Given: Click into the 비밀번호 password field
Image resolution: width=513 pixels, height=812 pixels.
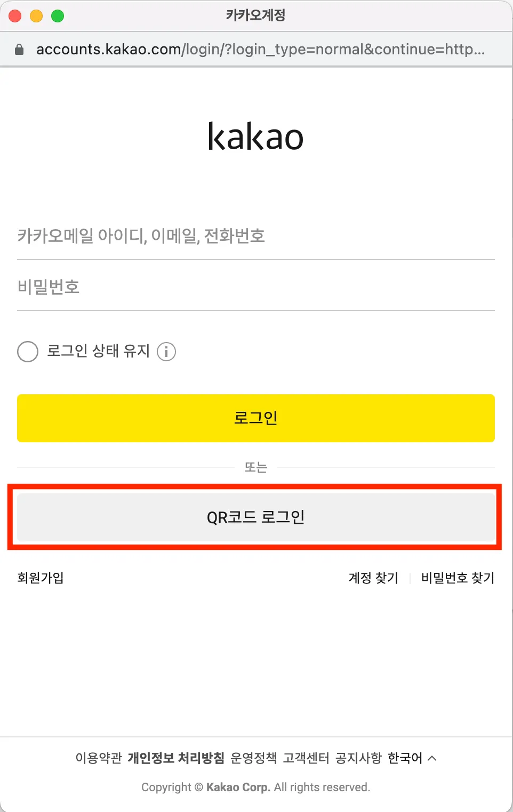Looking at the screenshot, I should [256, 287].
